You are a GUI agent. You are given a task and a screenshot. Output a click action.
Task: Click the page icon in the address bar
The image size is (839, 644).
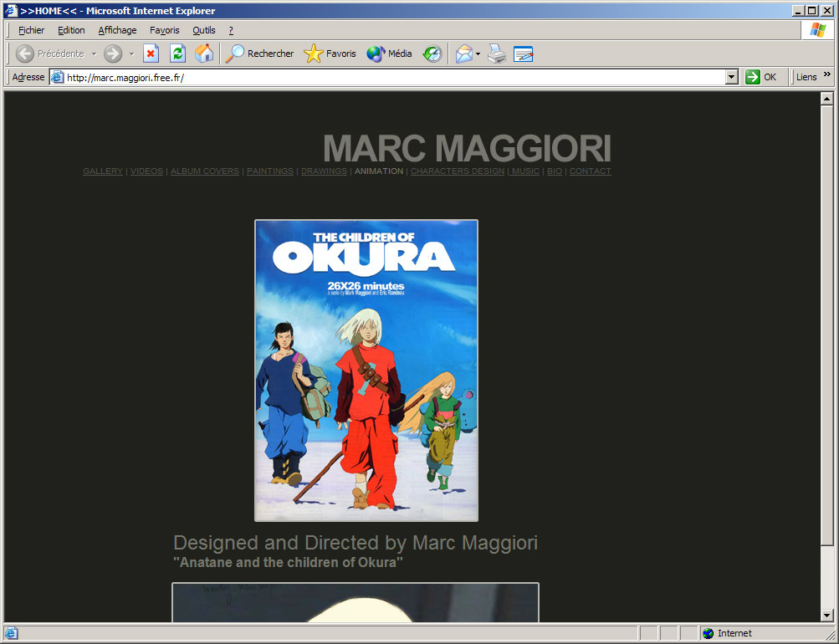click(57, 78)
